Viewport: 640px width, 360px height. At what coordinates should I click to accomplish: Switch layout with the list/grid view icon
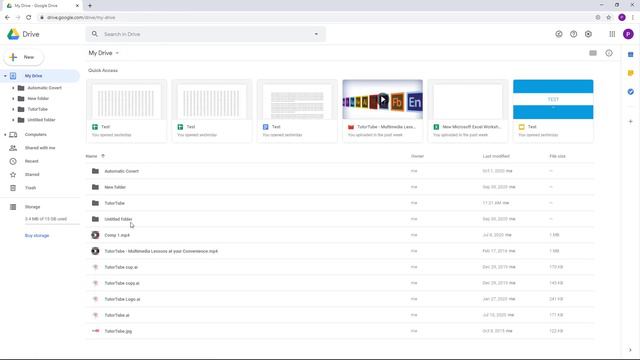(593, 53)
